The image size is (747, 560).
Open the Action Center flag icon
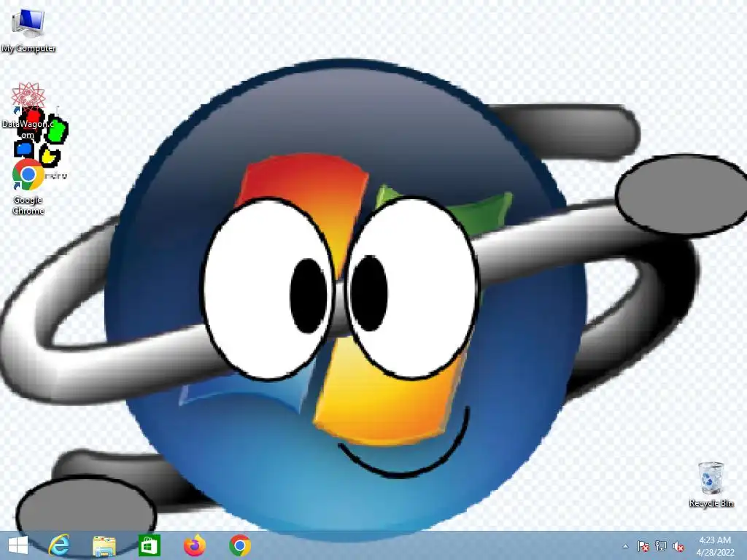point(643,546)
